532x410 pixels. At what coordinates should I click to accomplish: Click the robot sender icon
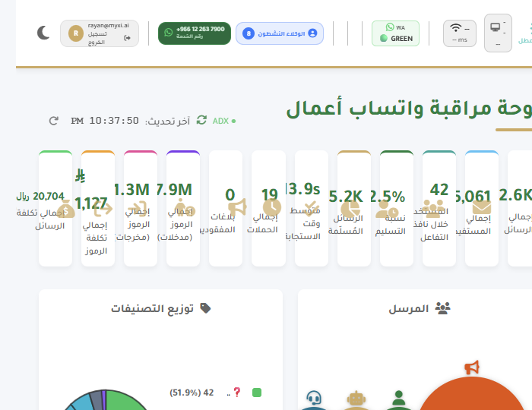[x=356, y=398]
